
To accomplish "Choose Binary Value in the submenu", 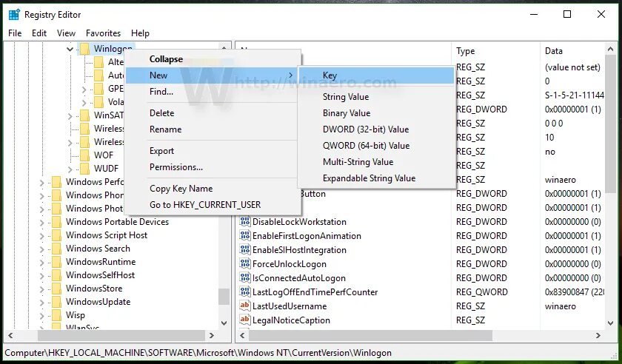I will tap(376, 113).
